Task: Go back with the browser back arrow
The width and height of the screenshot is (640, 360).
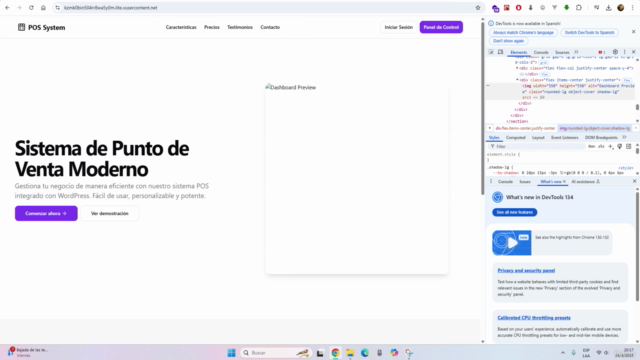Action: [7, 8]
